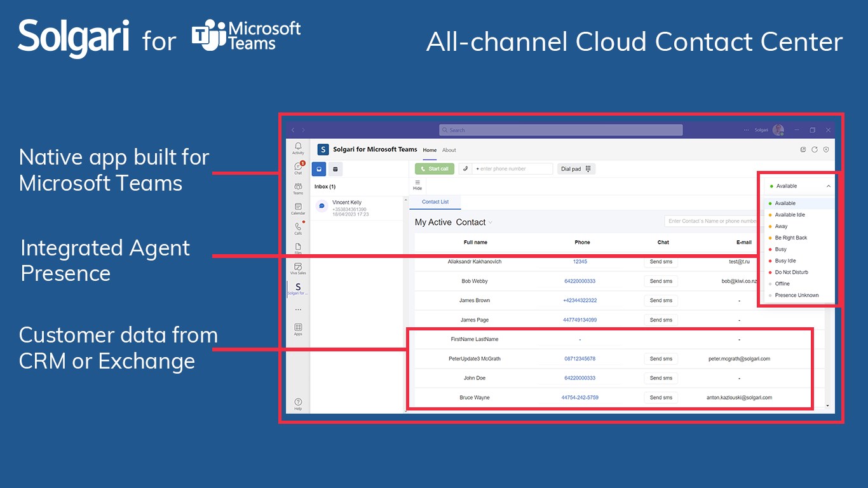This screenshot has height=488, width=868.
Task: Set presence to Busy Idle
Action: (799, 261)
